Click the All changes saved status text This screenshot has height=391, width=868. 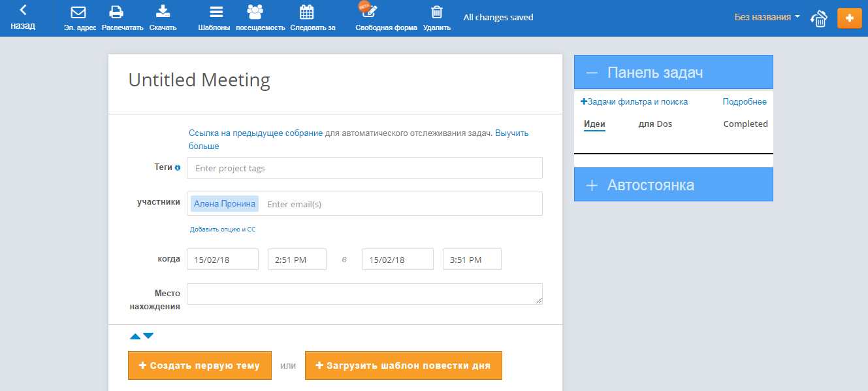498,18
